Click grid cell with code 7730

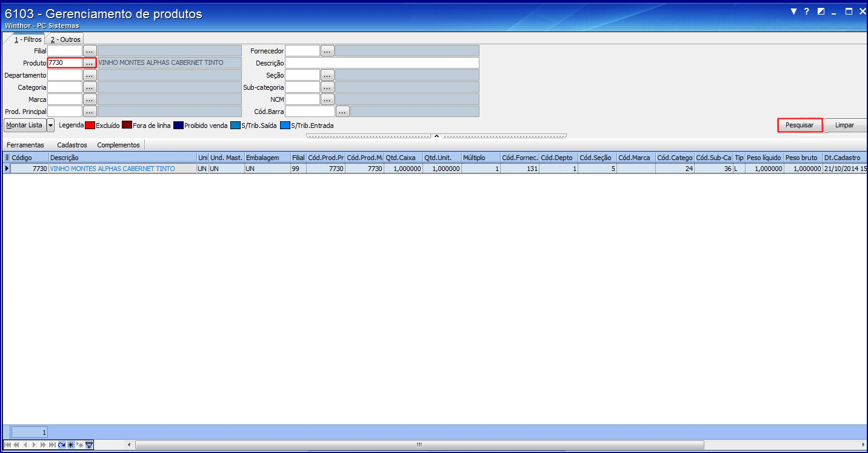tap(30, 169)
